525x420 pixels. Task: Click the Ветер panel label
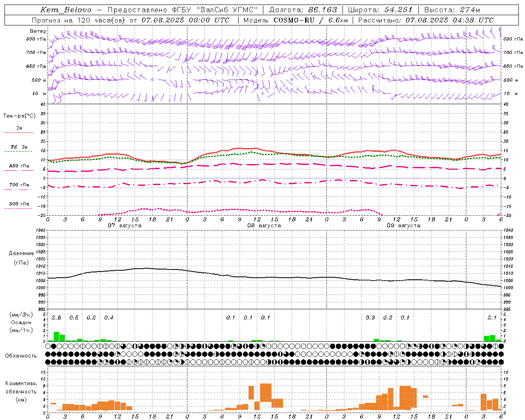point(38,31)
